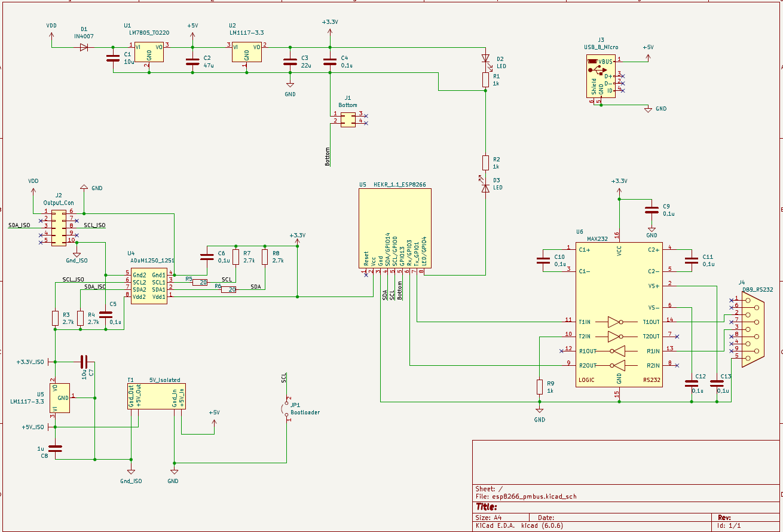This screenshot has width=783, height=532.
Task: Click the "Id: 1/1" text
Action: point(729,526)
